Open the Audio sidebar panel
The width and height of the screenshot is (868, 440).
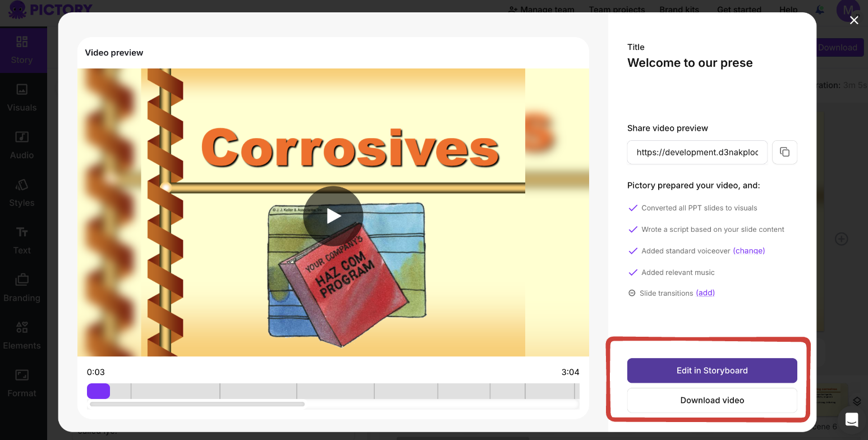tap(22, 145)
